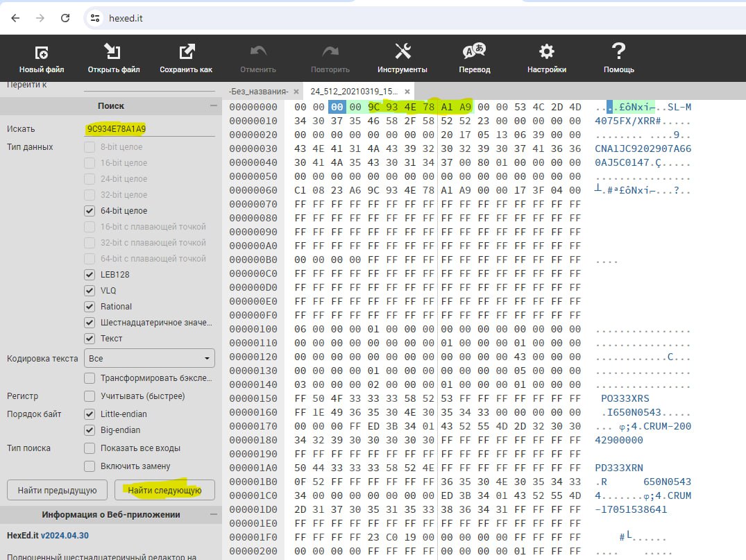
Task: Collapse the Поиск search panel
Action: tap(213, 106)
